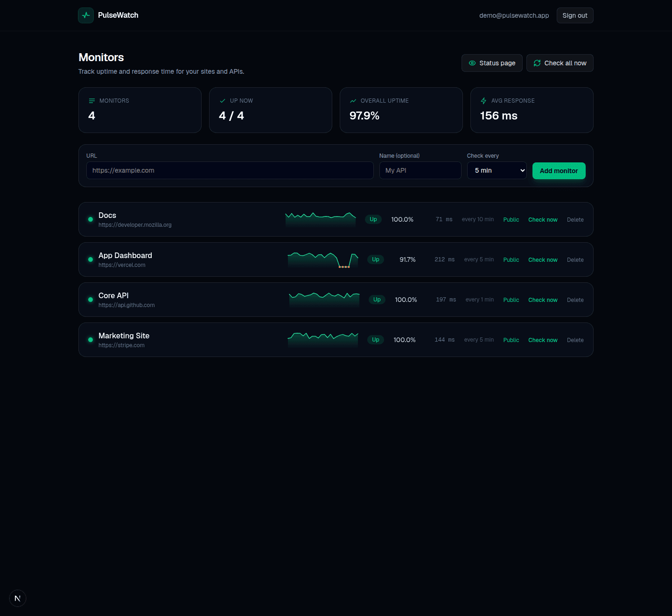This screenshot has height=616, width=672.
Task: Delete the Marketing Site monitor
Action: [x=575, y=340]
